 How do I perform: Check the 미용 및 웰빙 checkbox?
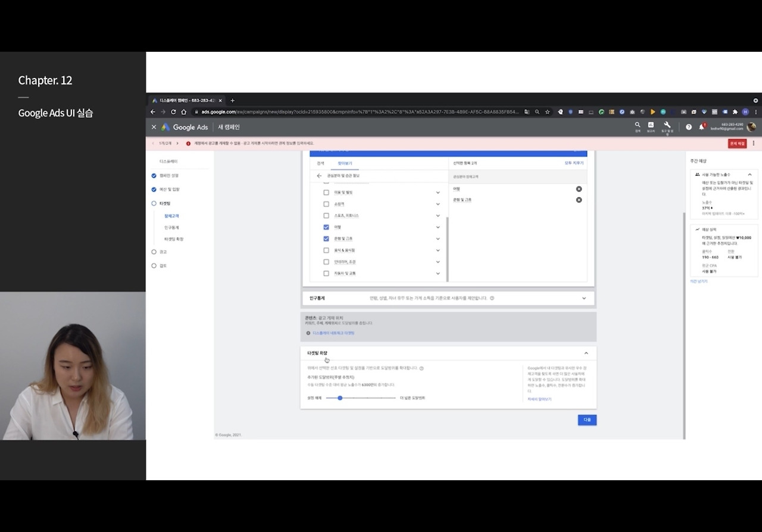pos(326,193)
